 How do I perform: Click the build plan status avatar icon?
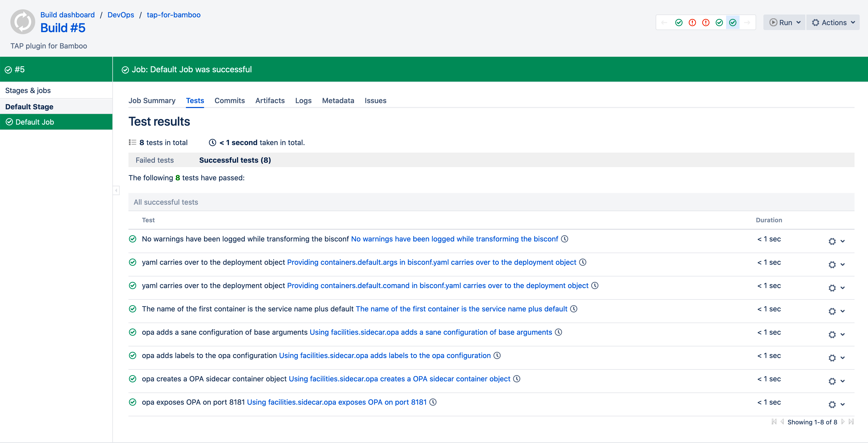[23, 22]
